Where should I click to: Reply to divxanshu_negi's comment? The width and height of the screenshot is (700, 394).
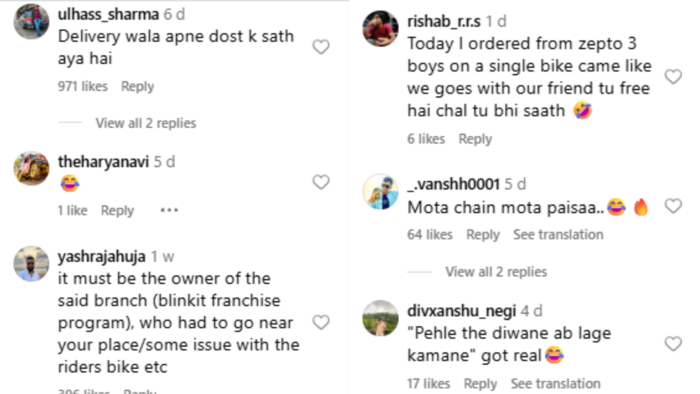(x=480, y=384)
